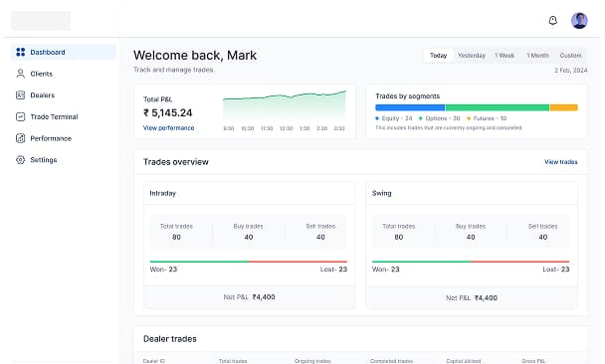The height and width of the screenshot is (364, 605).
Task: Click the Settings gear icon
Action: [21, 160]
